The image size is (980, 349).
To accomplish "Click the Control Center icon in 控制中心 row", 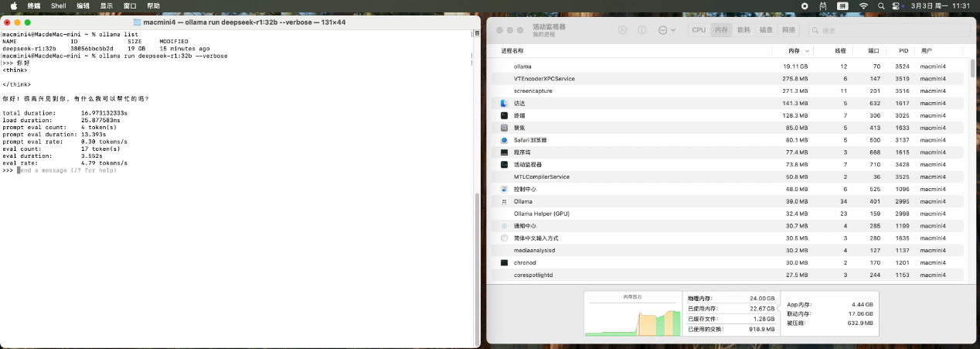I will [504, 189].
